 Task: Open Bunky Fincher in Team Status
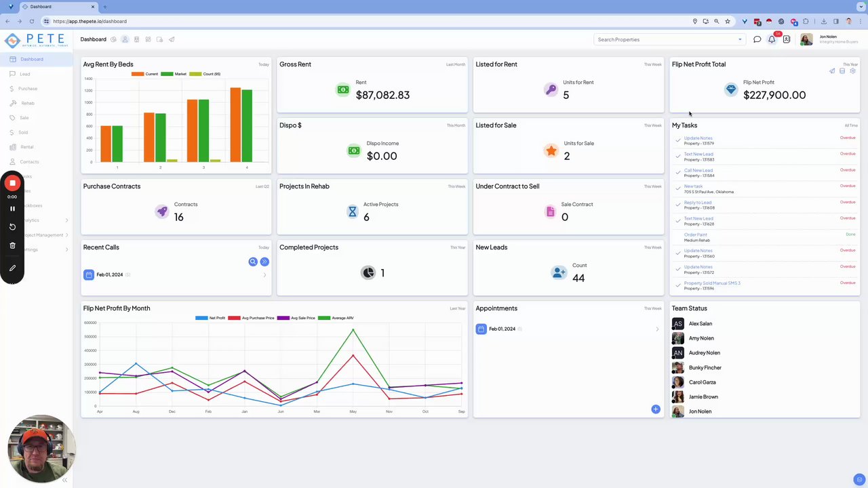(x=705, y=368)
